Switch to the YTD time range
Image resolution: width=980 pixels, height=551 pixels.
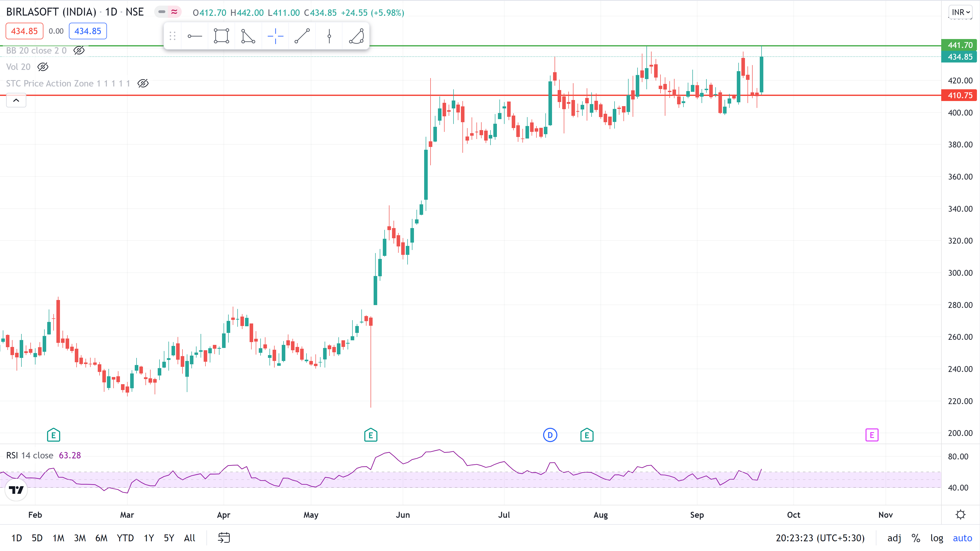[125, 538]
